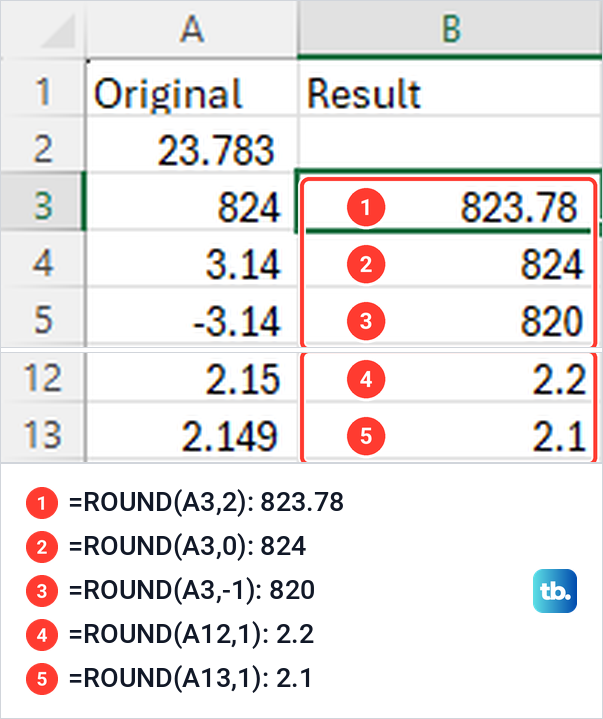Click cell containing 2.15
Screen dimensions: 603x719
(192, 377)
